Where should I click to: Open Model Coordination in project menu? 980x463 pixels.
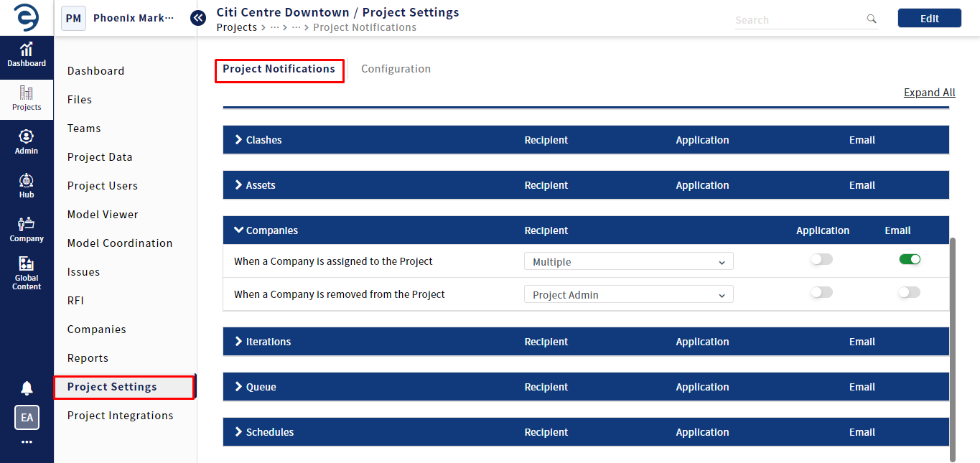[x=120, y=243]
